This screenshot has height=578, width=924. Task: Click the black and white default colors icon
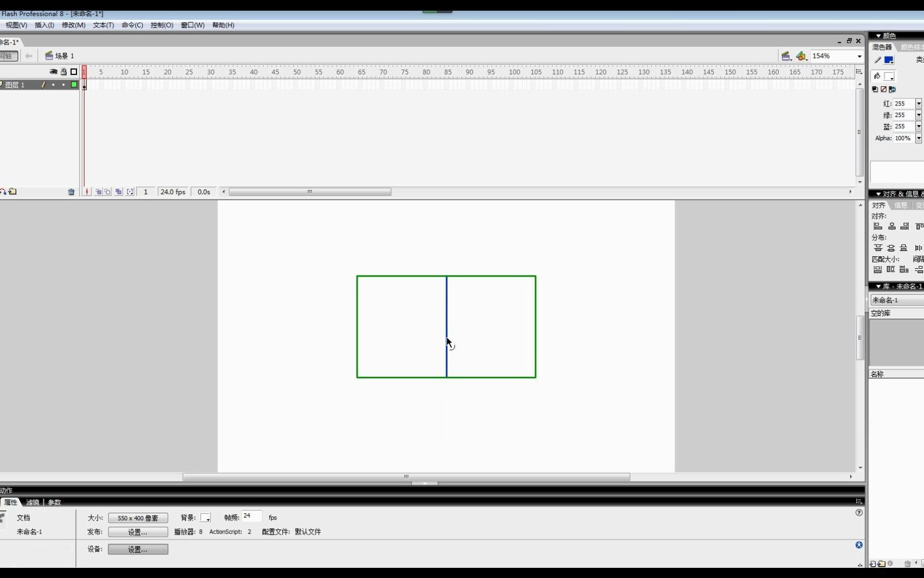click(875, 89)
